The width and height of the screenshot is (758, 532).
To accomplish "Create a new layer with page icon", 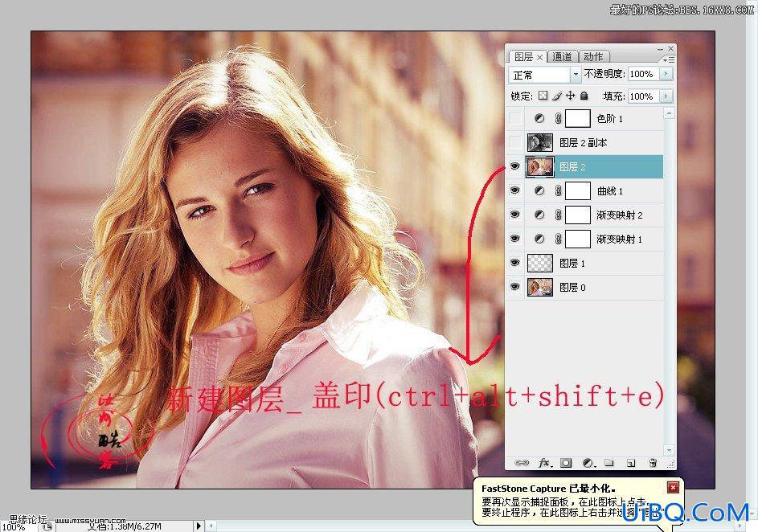I will (631, 463).
